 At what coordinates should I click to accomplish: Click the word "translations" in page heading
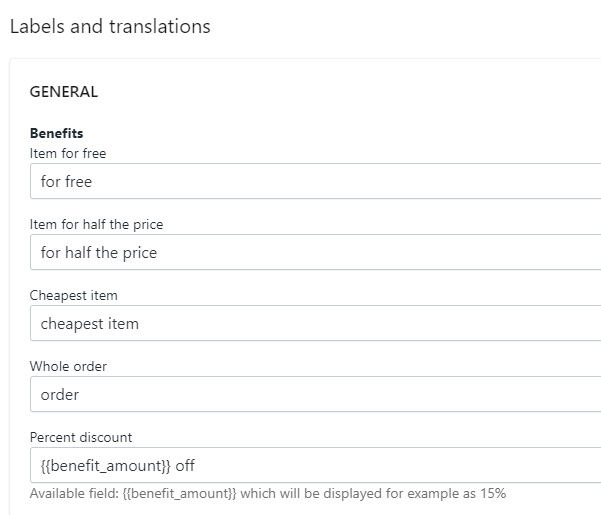157,27
